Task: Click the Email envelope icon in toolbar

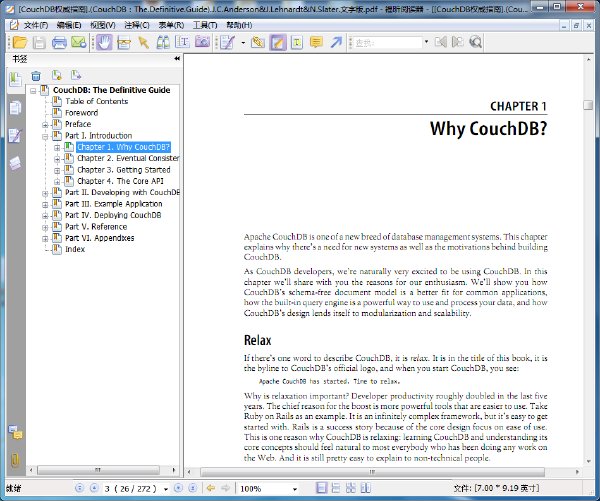Action: click(79, 42)
